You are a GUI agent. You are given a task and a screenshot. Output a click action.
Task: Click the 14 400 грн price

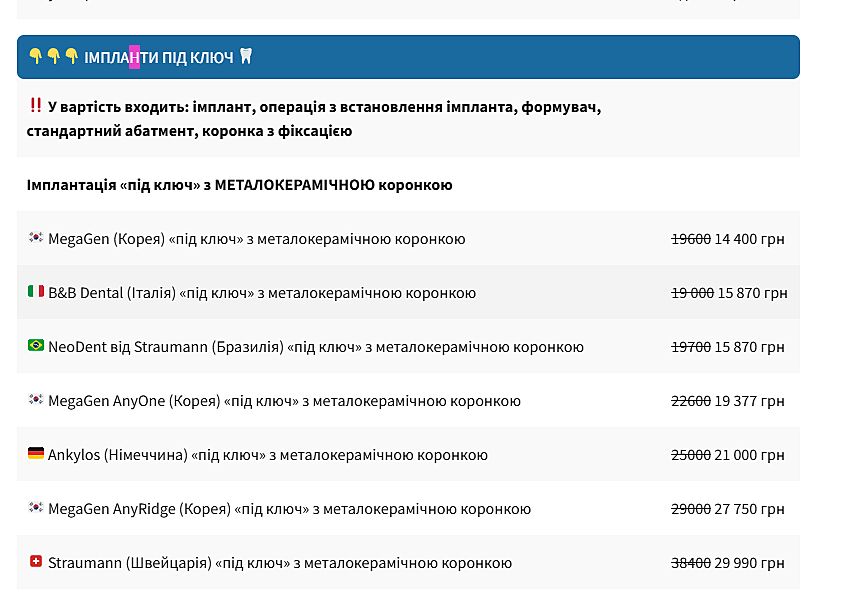749,239
